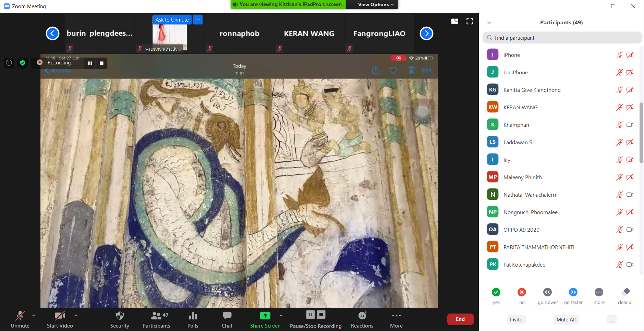644x331 pixels.
Task: Show next video thumbnails with right arrow
Action: pyautogui.click(x=427, y=33)
